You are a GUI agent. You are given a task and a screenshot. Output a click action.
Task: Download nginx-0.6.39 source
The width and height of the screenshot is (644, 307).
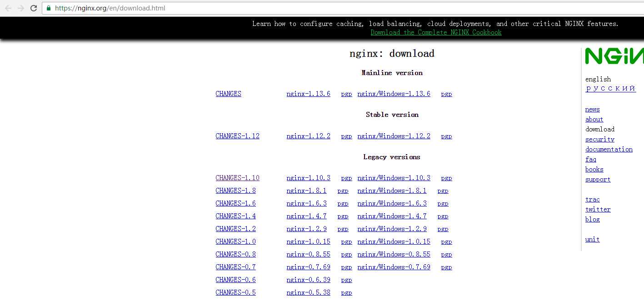(x=308, y=280)
